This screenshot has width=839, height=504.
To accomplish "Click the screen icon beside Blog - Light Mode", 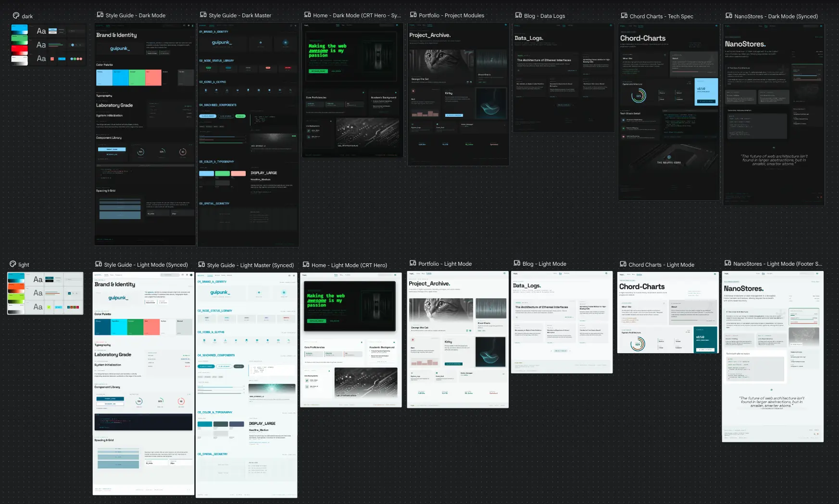I will 517,263.
